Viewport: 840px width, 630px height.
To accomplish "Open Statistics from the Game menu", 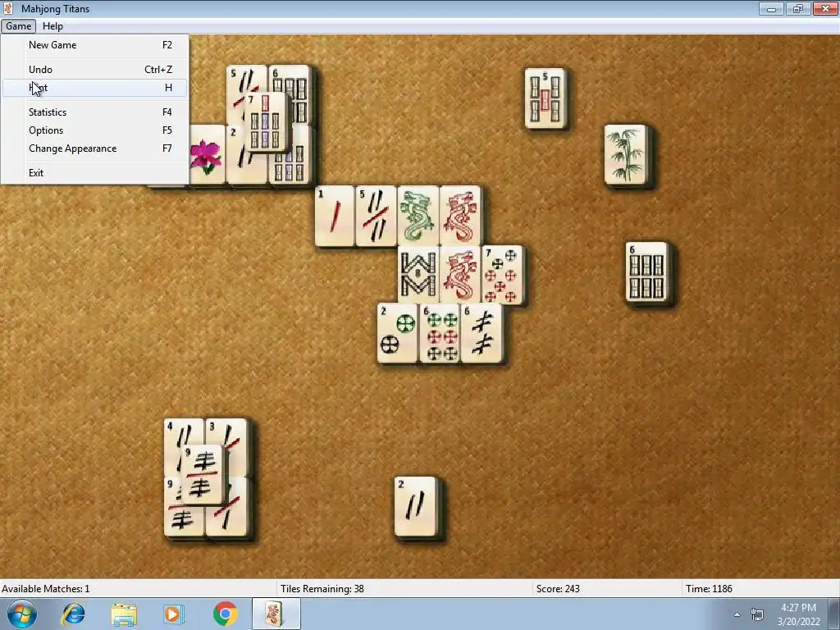I will (95, 112).
